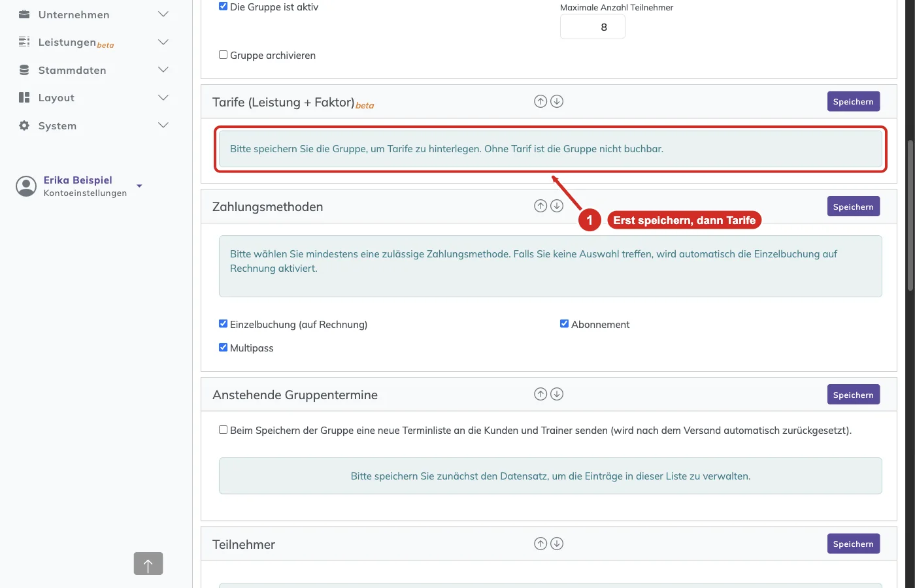
Task: Click Speichern in Anstehende Gruppentermine section
Action: tap(854, 395)
